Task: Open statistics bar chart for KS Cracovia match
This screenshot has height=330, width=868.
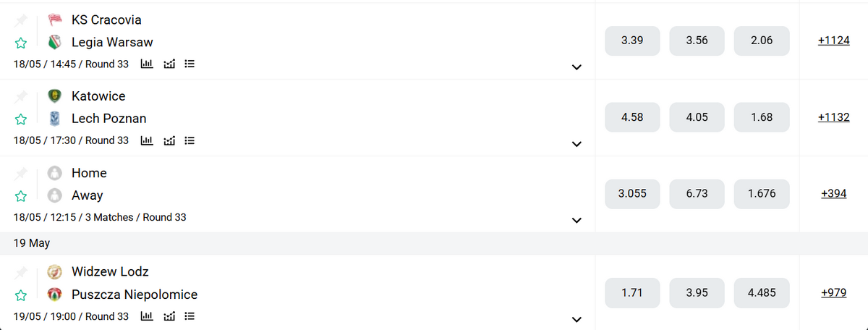Action: tap(146, 64)
